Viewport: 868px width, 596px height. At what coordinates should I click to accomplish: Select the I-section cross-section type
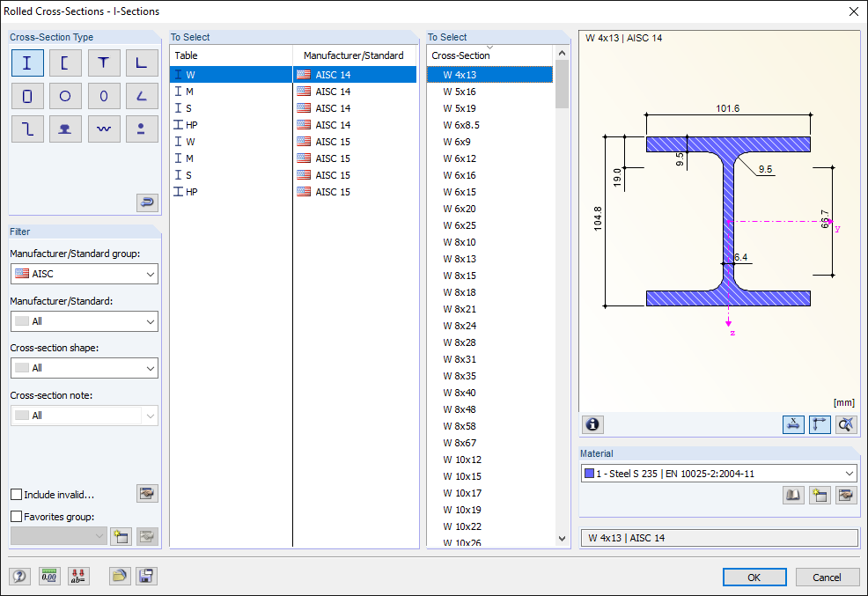coord(27,63)
